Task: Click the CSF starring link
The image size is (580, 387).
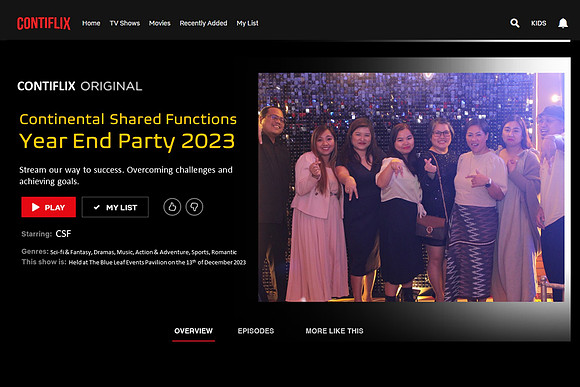Action: click(x=63, y=234)
